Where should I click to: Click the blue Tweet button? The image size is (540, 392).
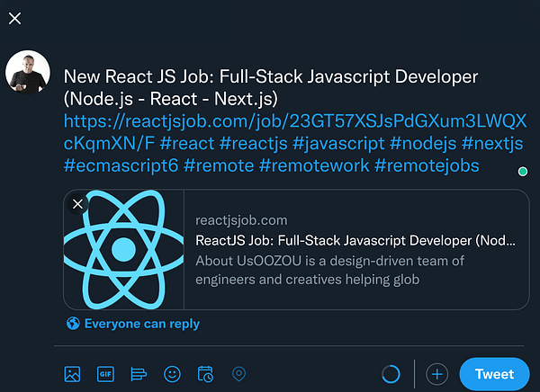[x=494, y=374]
